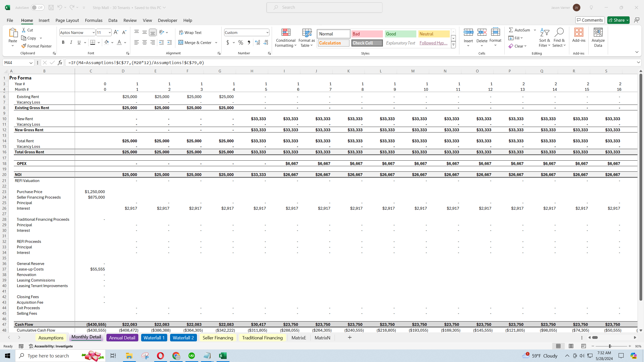This screenshot has height=362, width=644.
Task: Open the Formulas ribbon tab
Action: [94, 20]
